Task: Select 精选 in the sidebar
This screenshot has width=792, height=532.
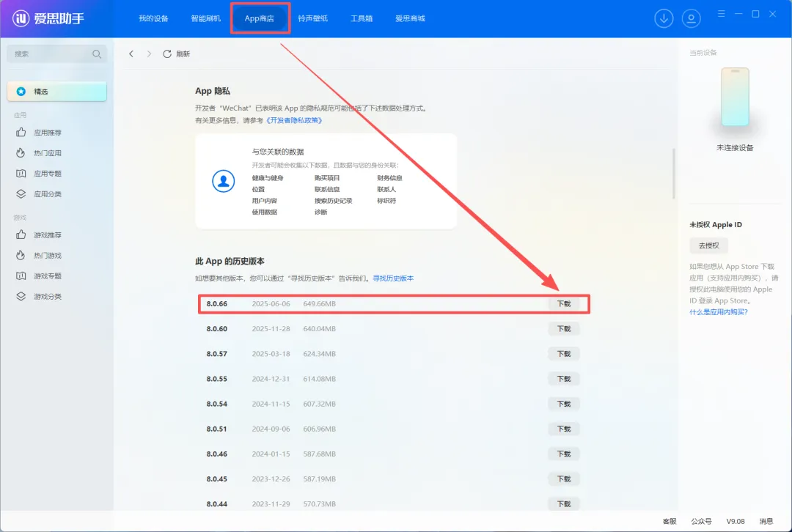Action: click(x=57, y=92)
